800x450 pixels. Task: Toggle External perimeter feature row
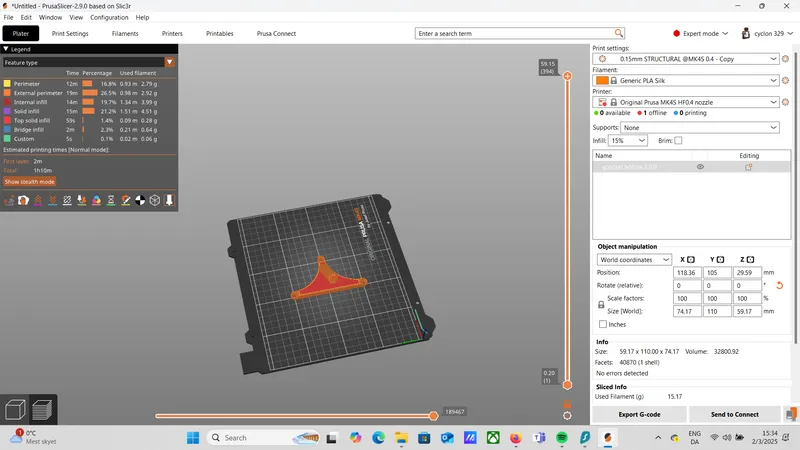tap(80, 93)
